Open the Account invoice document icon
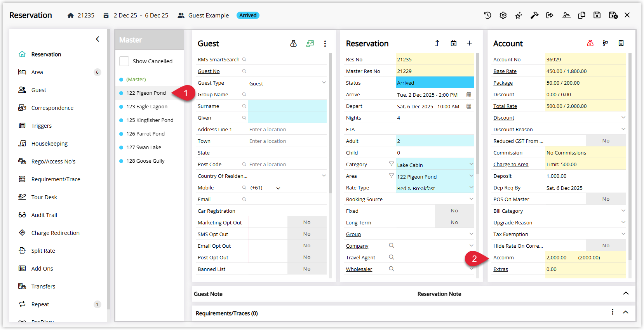 (x=621, y=43)
